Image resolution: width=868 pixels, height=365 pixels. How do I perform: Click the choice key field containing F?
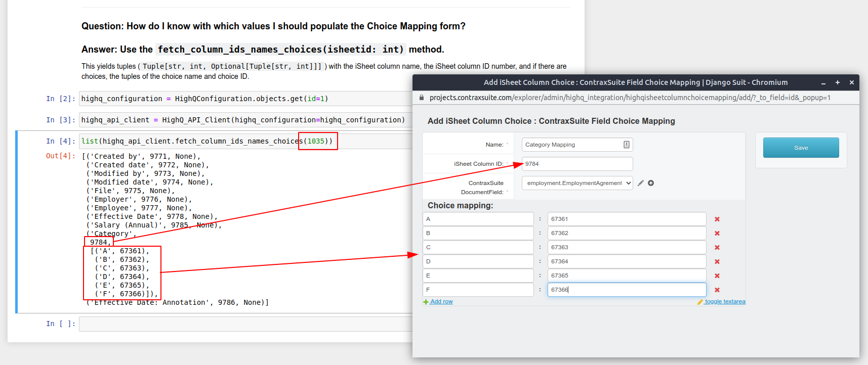[478, 290]
